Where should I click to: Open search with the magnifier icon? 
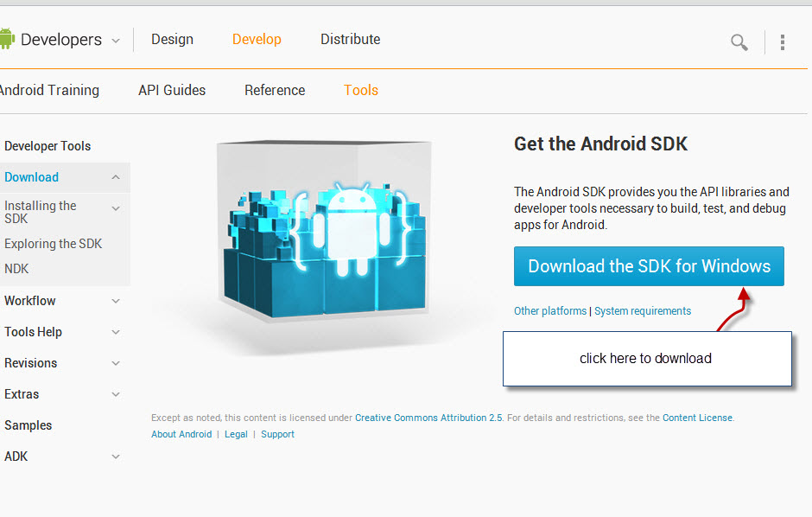tap(739, 41)
